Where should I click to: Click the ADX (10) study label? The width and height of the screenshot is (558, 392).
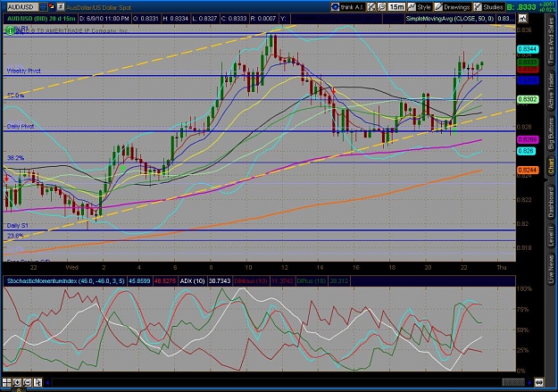192,281
